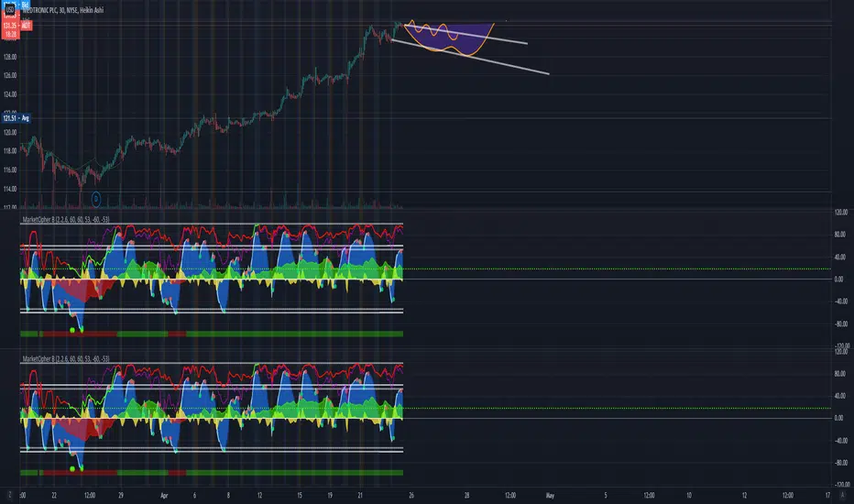Click the red 131.35 MDT price label
The image size is (854, 504).
(x=16, y=26)
